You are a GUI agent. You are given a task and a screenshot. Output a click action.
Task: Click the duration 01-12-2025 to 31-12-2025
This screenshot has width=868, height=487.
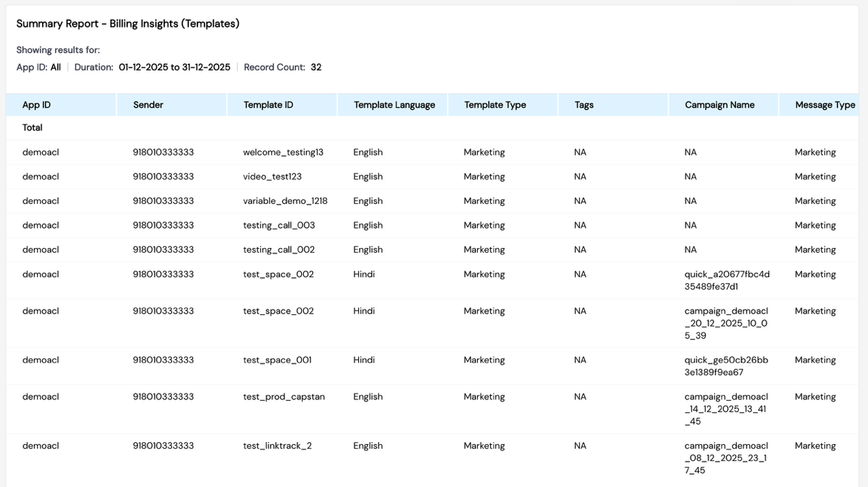pyautogui.click(x=175, y=67)
